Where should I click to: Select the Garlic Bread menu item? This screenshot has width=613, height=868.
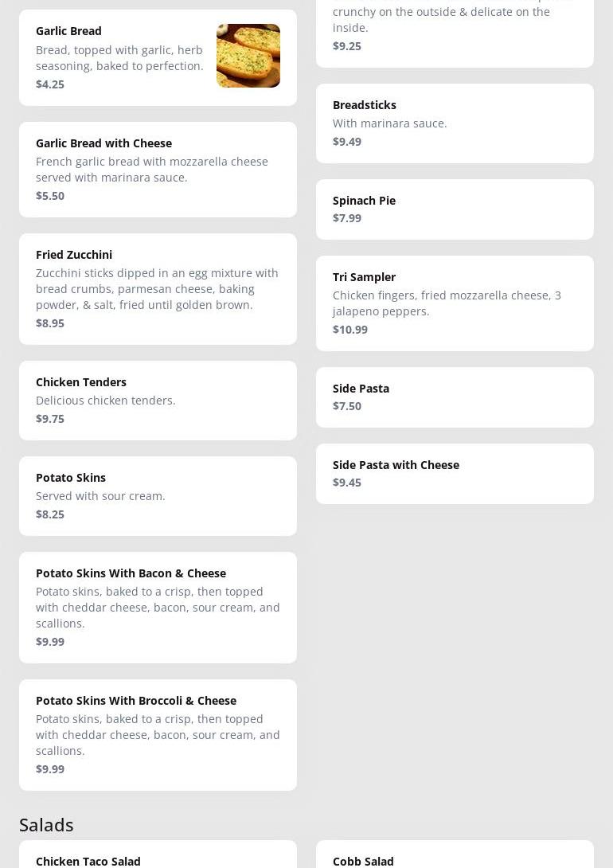[x=69, y=31]
